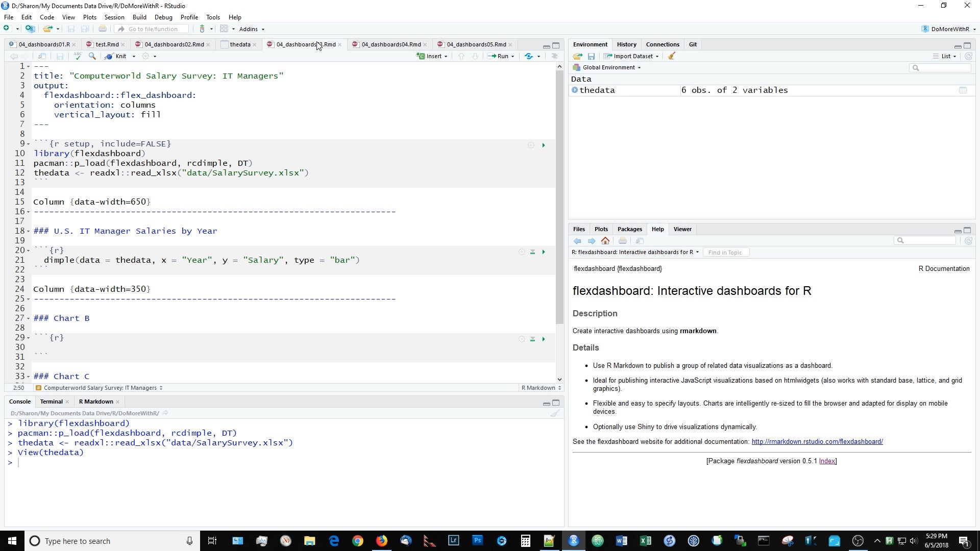Click the Find in Topic field
The image size is (980, 551).
pyautogui.click(x=725, y=253)
